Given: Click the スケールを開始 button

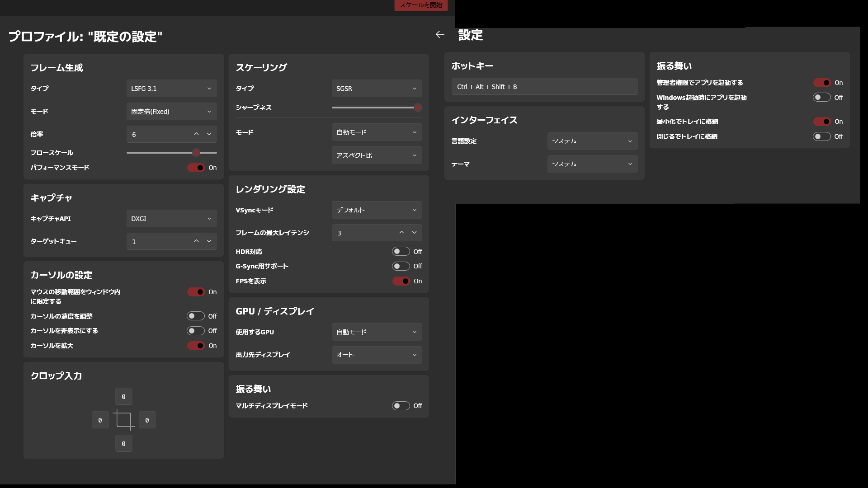Looking at the screenshot, I should [x=421, y=5].
